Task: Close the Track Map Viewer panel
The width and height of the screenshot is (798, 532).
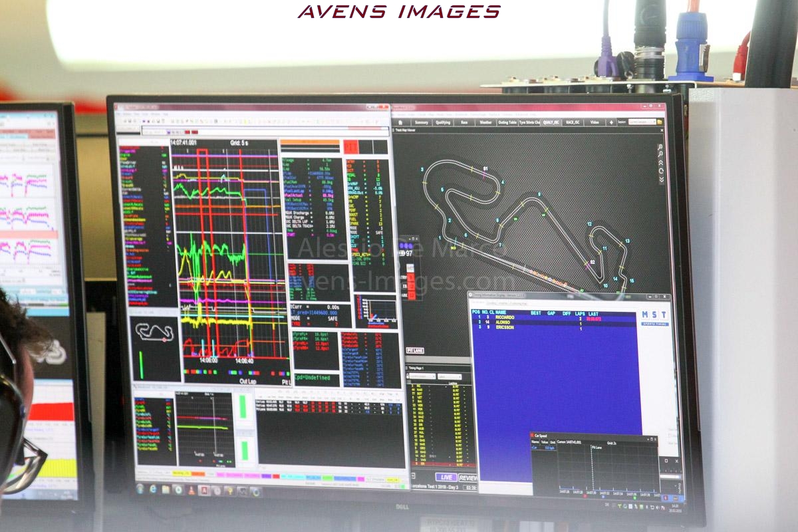Action: tap(662, 130)
